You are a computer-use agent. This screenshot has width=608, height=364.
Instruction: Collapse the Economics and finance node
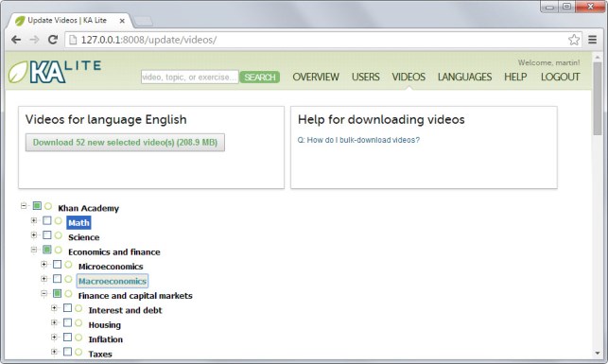pos(34,250)
